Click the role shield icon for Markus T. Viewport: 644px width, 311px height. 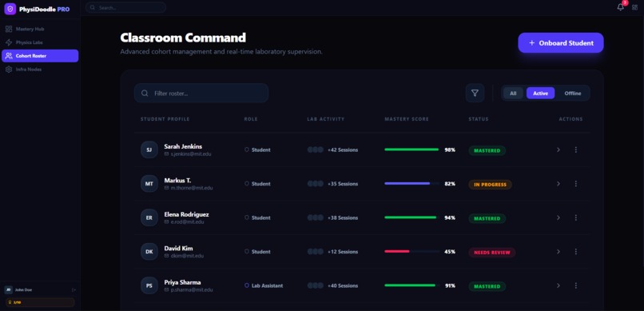(246, 184)
